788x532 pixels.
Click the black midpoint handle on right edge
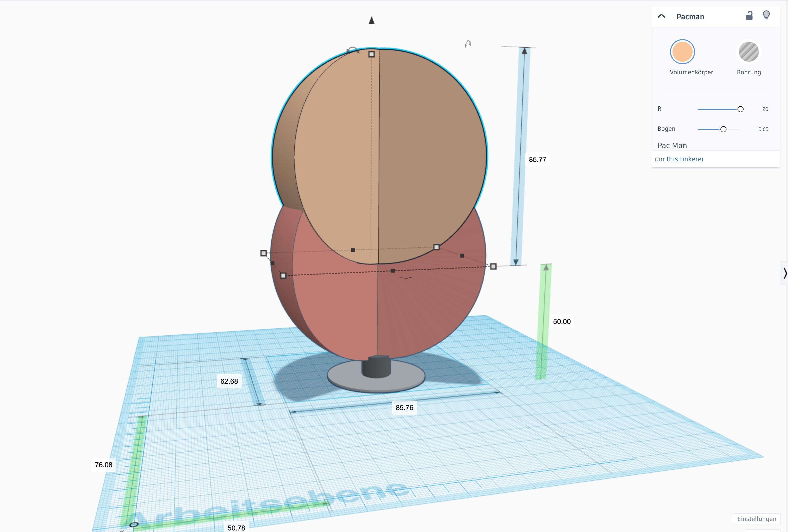462,256
